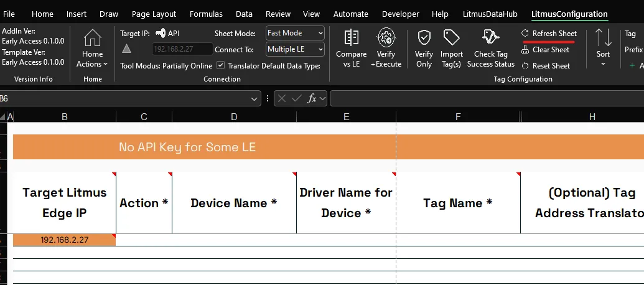This screenshot has width=644, height=285.
Task: Run Verify +Execute gear icon
Action: pos(386,38)
